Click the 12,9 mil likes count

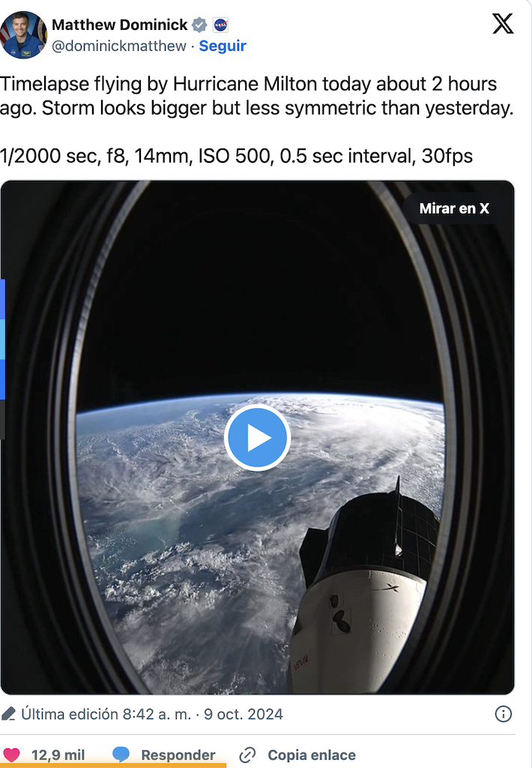point(58,754)
